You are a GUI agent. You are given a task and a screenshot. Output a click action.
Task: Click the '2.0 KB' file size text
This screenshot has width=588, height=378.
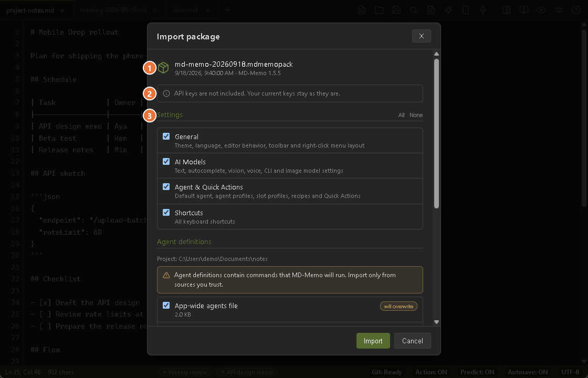183,314
